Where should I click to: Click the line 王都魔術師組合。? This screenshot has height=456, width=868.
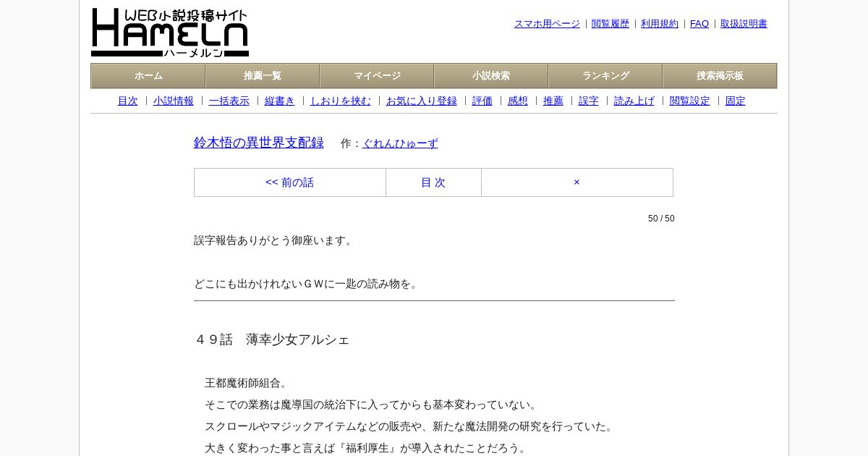pyautogui.click(x=247, y=383)
